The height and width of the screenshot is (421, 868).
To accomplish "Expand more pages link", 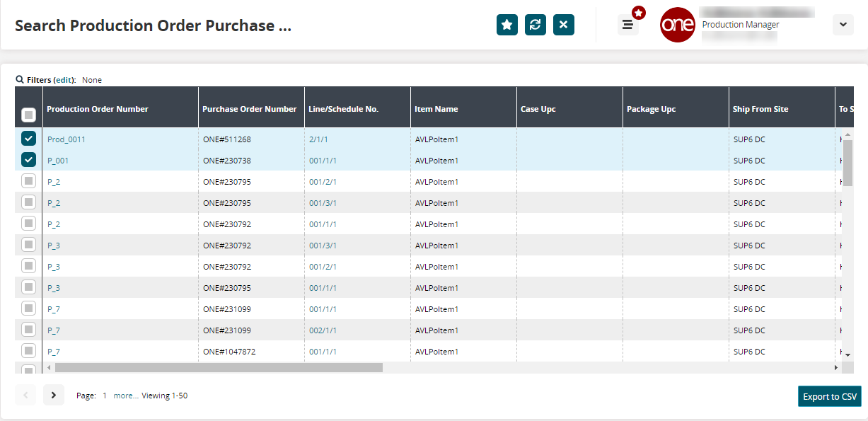I will point(125,396).
